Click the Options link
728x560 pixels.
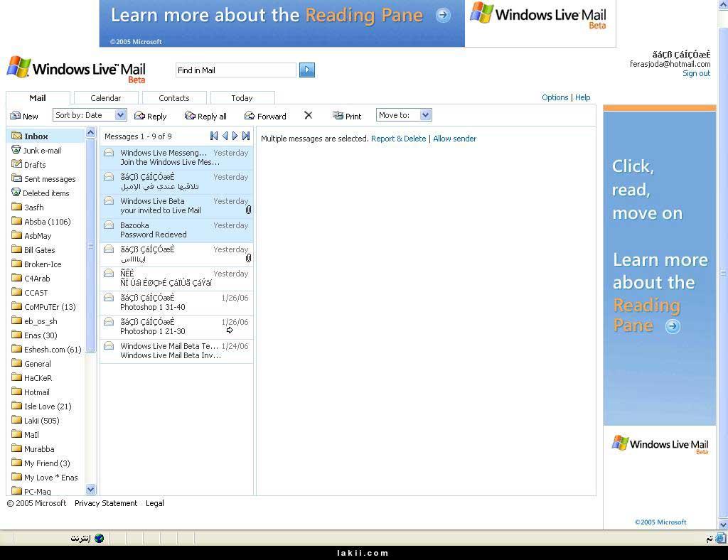[x=555, y=97]
